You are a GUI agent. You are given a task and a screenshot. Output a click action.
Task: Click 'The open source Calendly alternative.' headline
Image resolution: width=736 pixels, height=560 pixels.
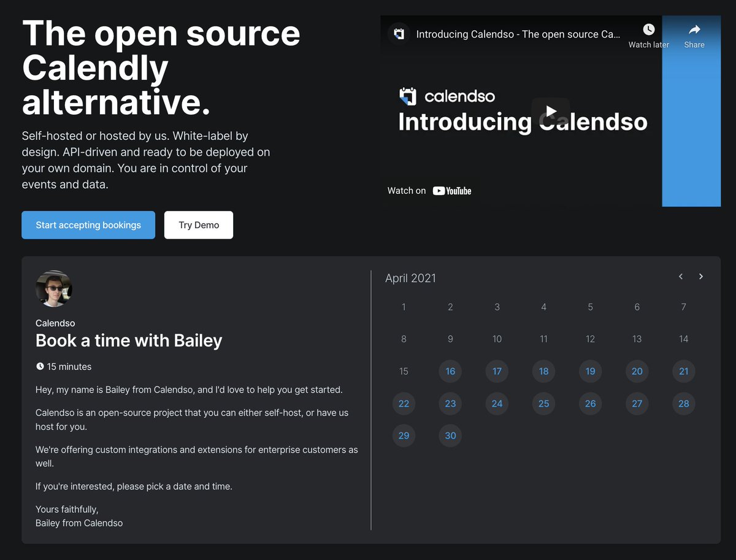pos(161,67)
